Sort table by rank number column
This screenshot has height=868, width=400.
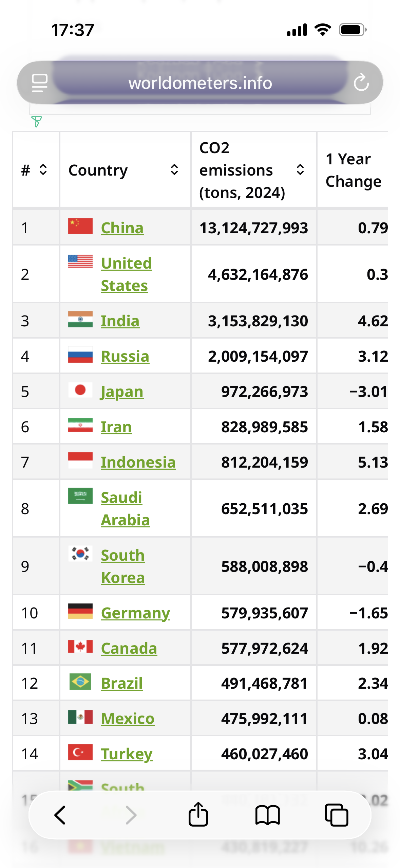[x=43, y=169]
